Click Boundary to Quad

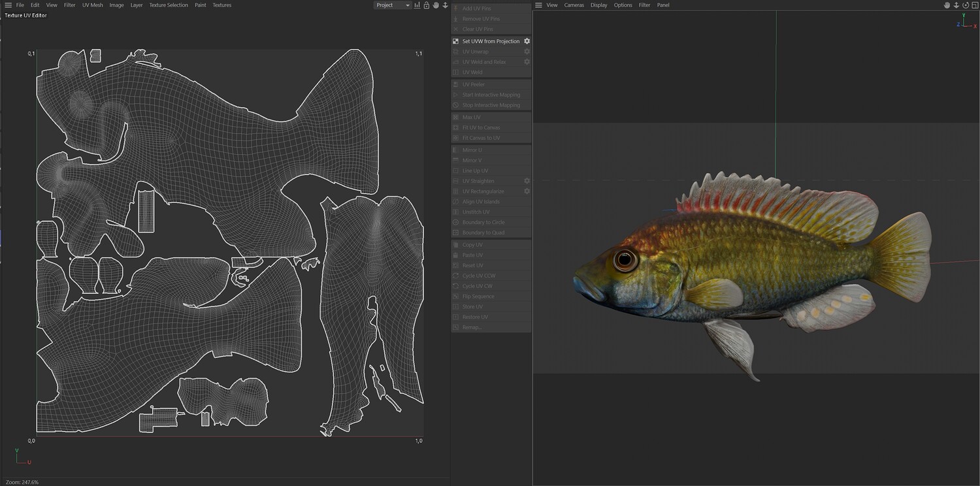tap(491, 233)
